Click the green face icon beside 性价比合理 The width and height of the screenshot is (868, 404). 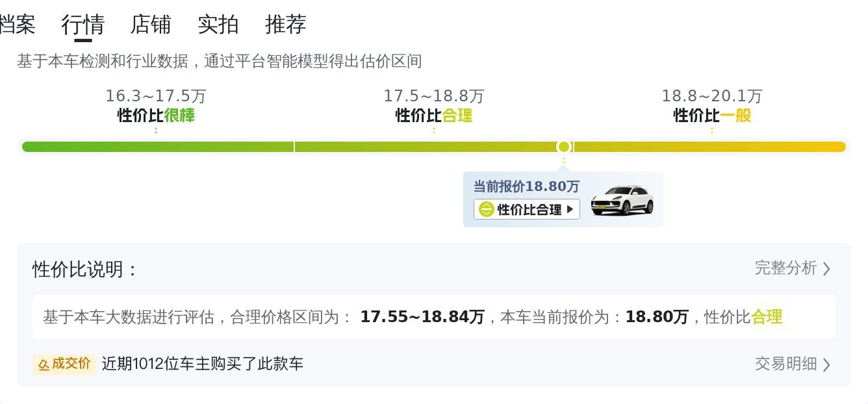(x=486, y=209)
